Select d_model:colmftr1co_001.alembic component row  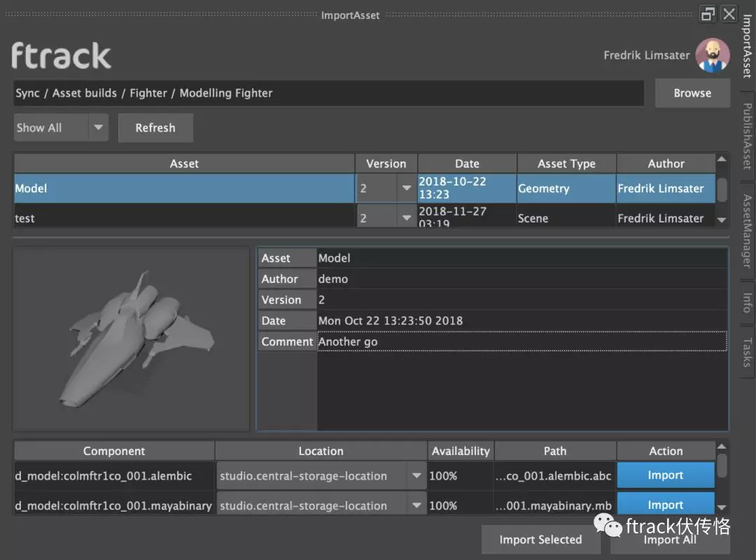[x=114, y=475]
